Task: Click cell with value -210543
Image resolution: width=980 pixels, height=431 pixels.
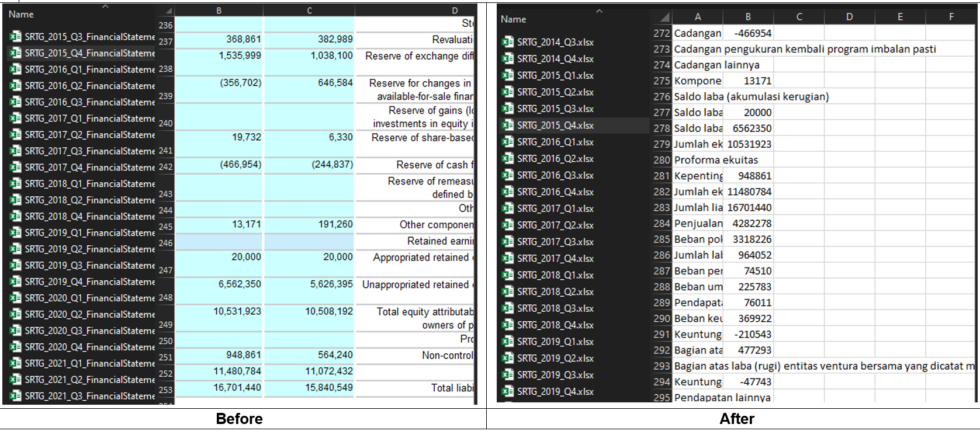Action: tap(748, 334)
